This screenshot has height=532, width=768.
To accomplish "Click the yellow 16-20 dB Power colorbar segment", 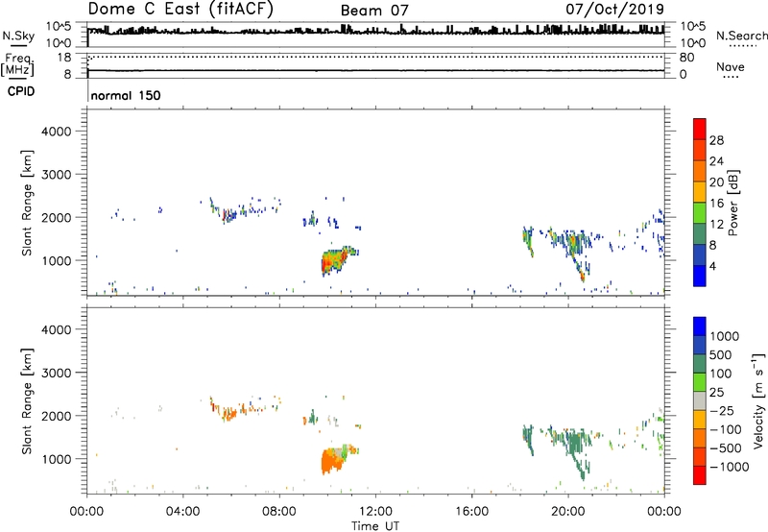I will [x=700, y=192].
